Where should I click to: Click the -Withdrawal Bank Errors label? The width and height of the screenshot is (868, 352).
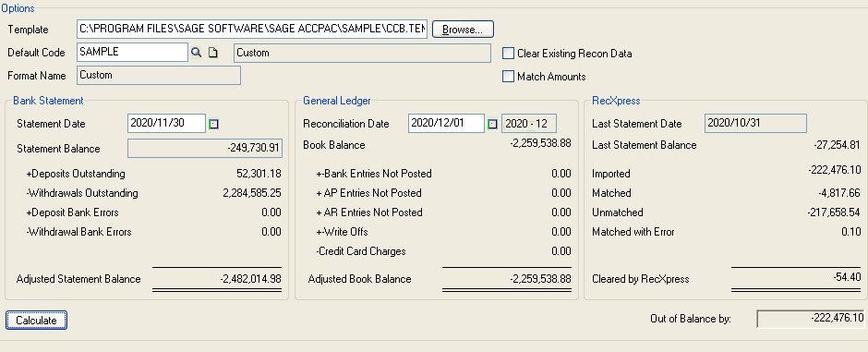78,232
